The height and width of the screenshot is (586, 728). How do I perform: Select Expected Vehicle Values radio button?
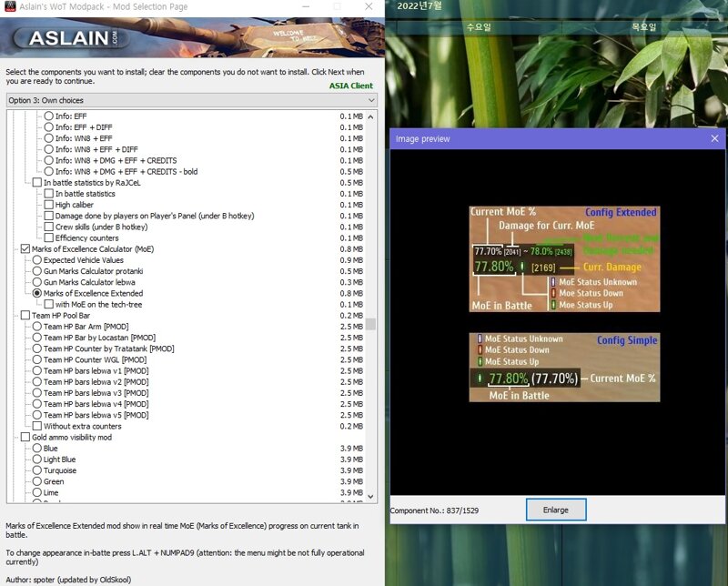(x=37, y=260)
